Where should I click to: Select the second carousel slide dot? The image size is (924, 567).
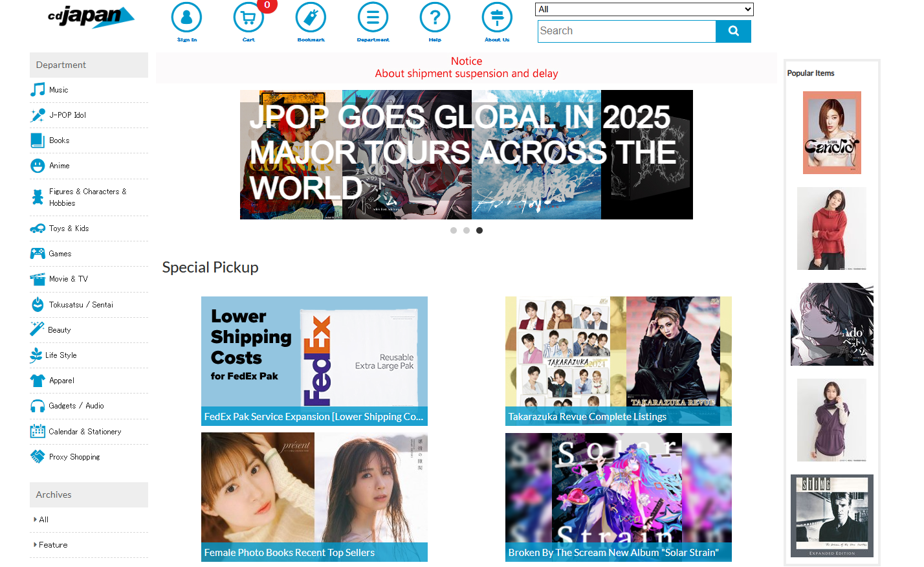point(467,230)
